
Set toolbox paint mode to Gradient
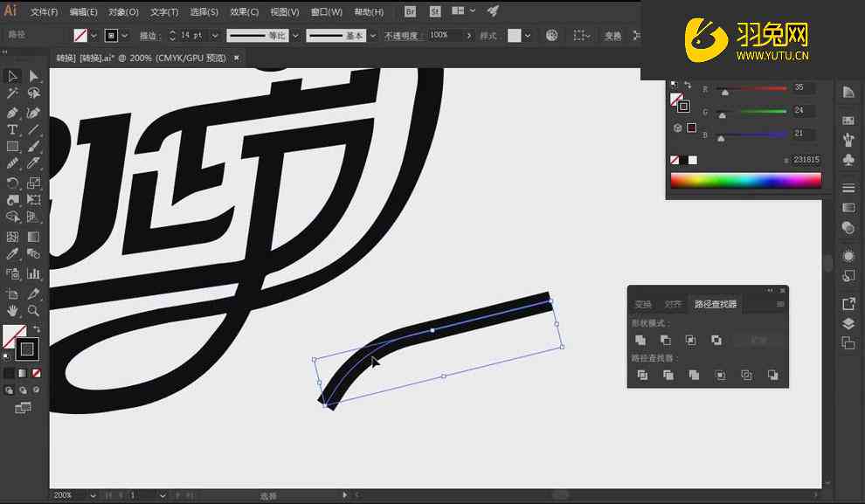(x=23, y=373)
